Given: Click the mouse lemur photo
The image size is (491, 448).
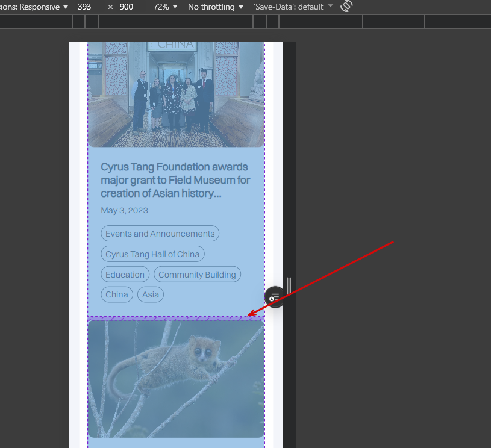Looking at the screenshot, I should coord(175,378).
